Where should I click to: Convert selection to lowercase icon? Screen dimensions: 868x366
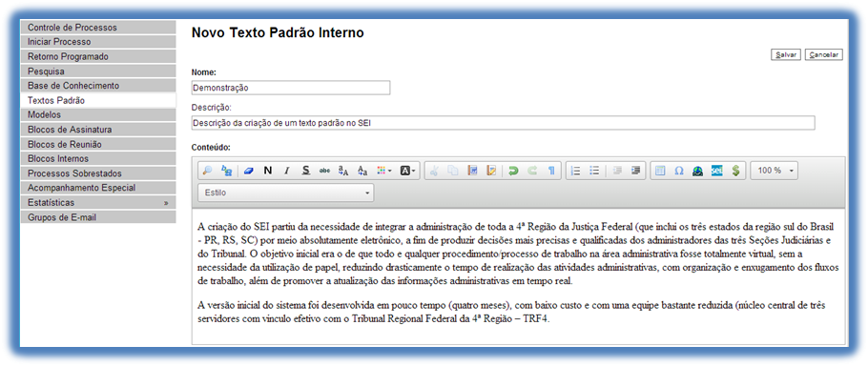(x=362, y=171)
